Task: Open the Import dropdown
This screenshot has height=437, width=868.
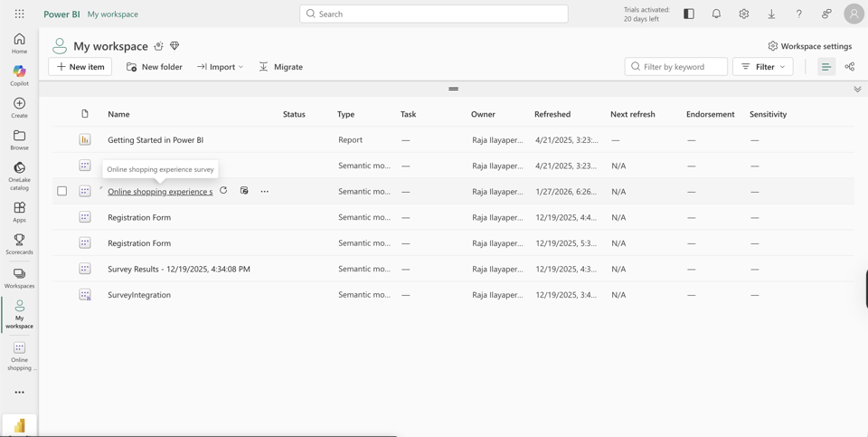Action: click(220, 66)
